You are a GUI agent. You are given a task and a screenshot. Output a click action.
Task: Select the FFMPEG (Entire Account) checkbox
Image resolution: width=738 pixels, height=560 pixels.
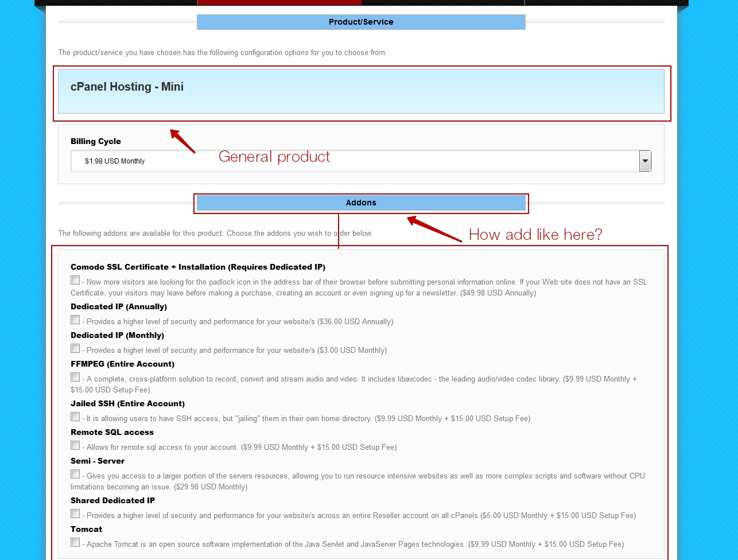75,377
